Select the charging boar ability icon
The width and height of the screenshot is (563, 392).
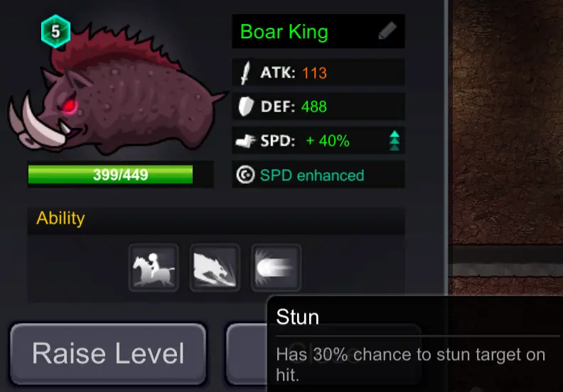[215, 268]
